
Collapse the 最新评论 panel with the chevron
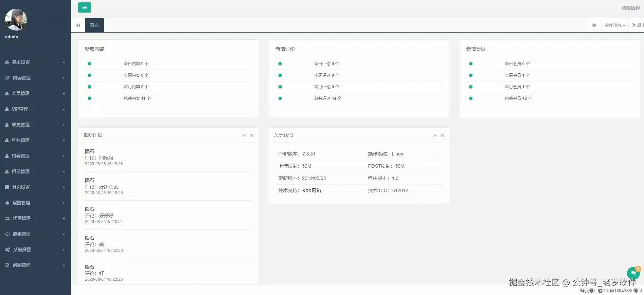pyautogui.click(x=244, y=135)
